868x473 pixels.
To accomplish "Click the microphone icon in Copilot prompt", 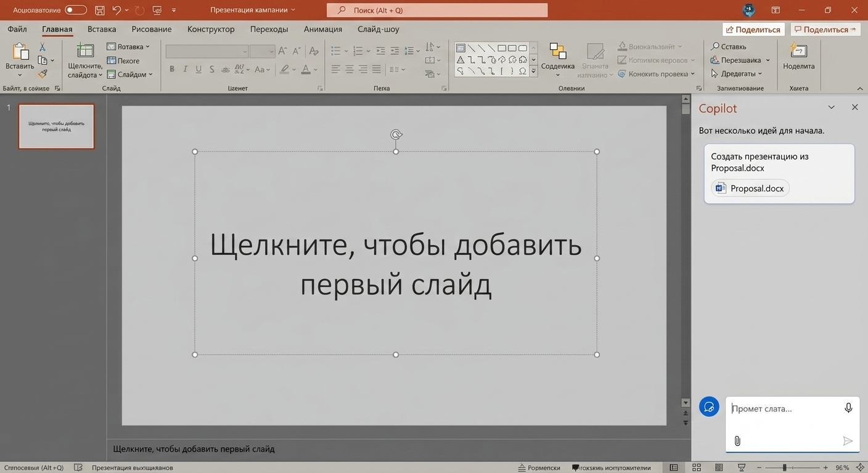I will point(848,408).
